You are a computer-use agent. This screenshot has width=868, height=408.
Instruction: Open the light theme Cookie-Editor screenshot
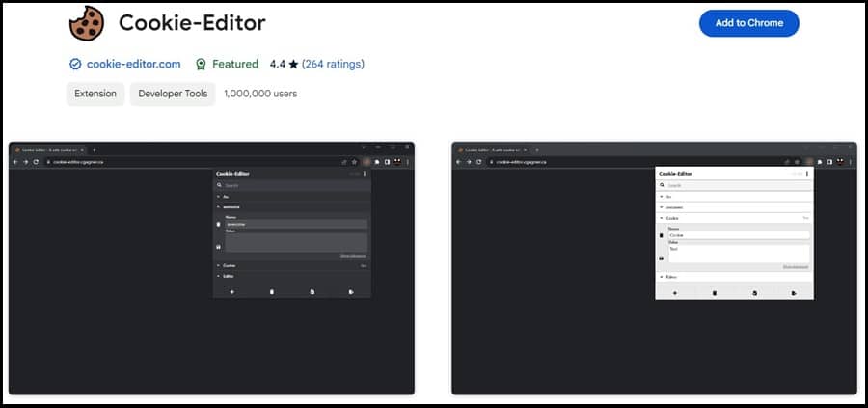click(x=654, y=268)
